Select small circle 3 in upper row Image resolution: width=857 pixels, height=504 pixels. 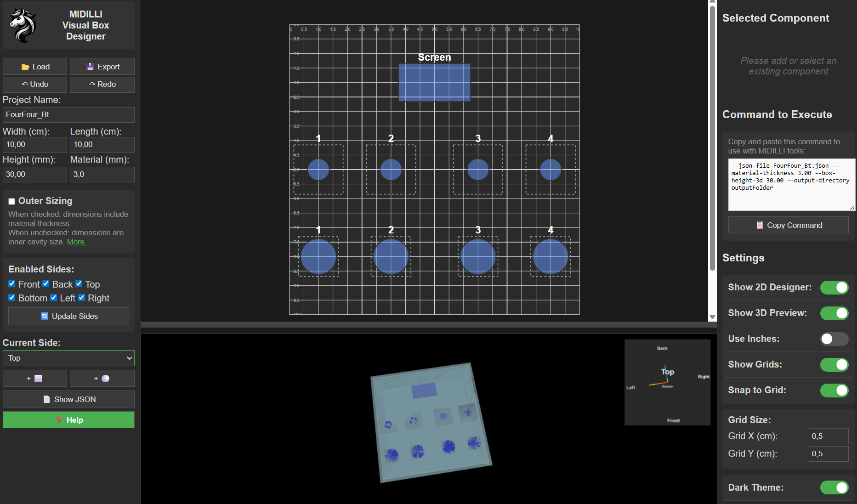pos(478,170)
